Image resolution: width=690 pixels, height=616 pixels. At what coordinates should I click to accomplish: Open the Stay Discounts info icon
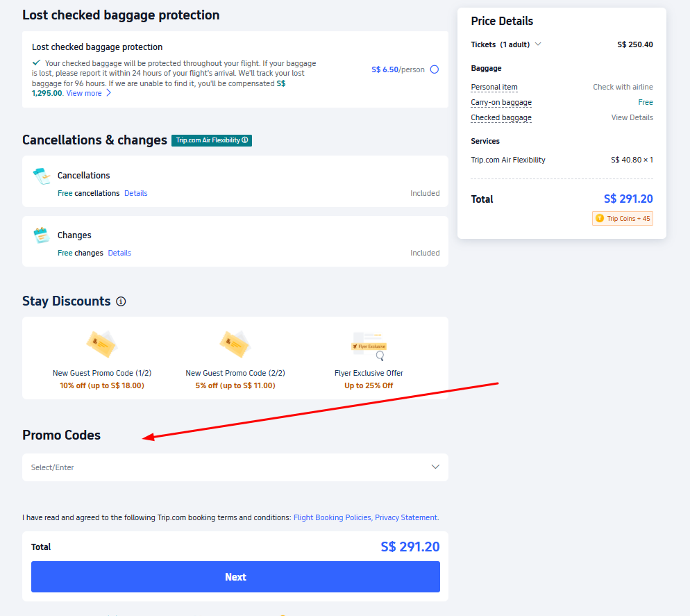[x=121, y=301]
